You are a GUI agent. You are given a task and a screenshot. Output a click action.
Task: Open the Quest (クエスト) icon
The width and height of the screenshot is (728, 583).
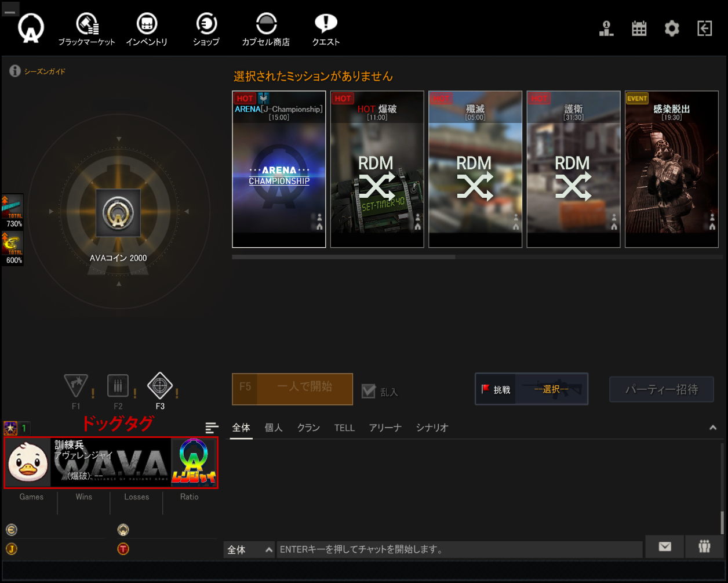(326, 26)
